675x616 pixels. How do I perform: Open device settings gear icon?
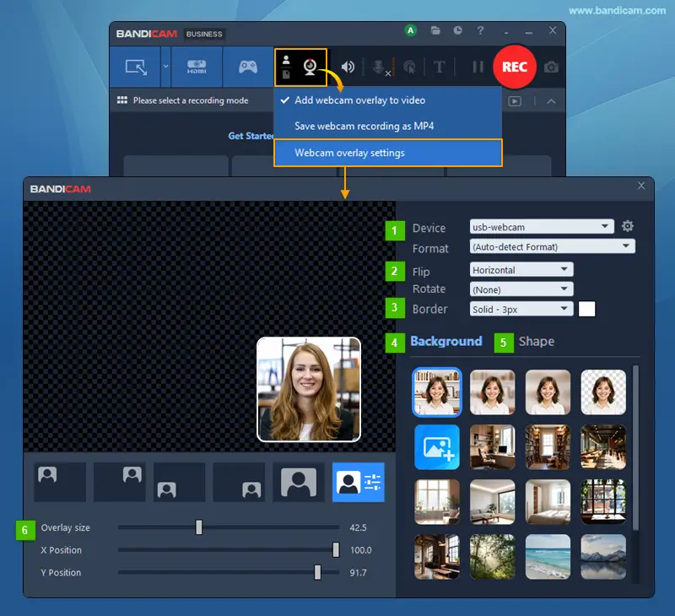point(627,226)
